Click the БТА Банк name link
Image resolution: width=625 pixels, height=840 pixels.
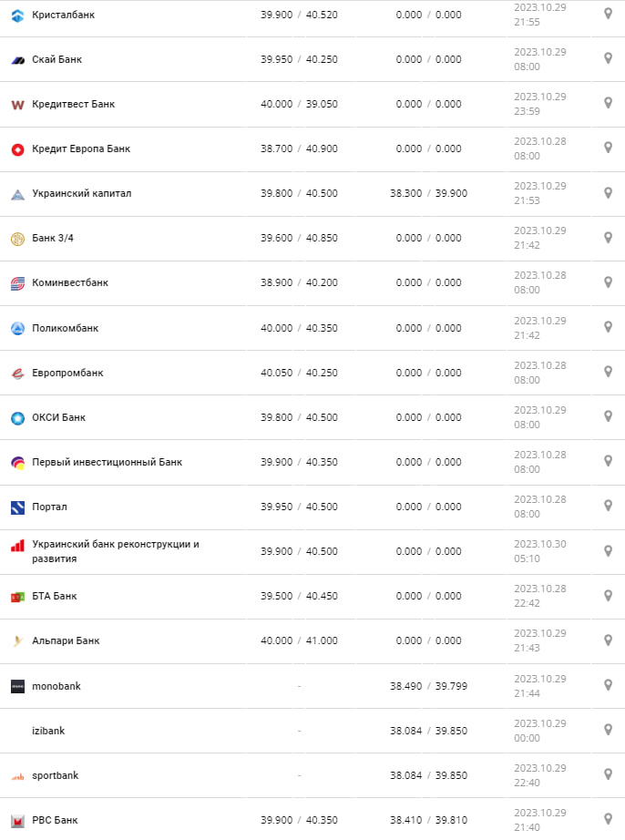pos(55,596)
